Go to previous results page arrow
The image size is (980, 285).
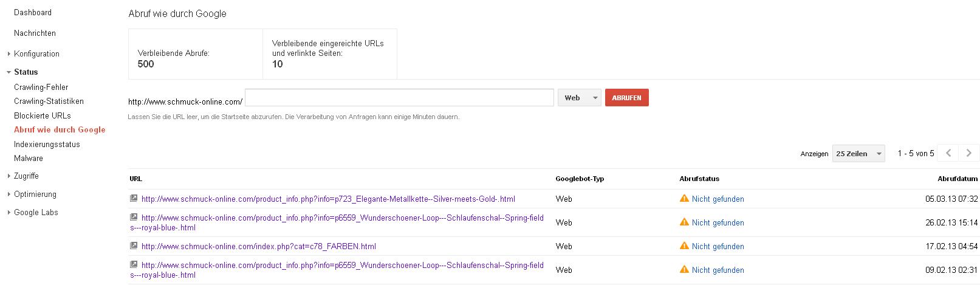click(948, 153)
